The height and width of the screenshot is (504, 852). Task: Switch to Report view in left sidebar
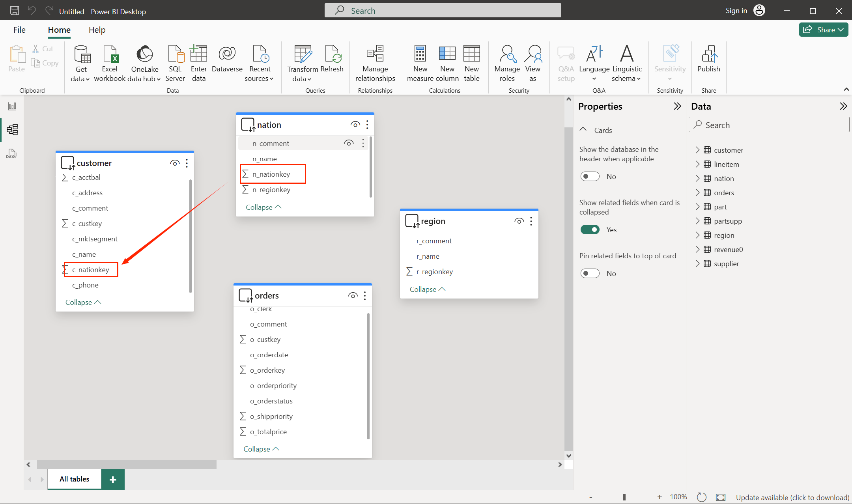coord(12,106)
